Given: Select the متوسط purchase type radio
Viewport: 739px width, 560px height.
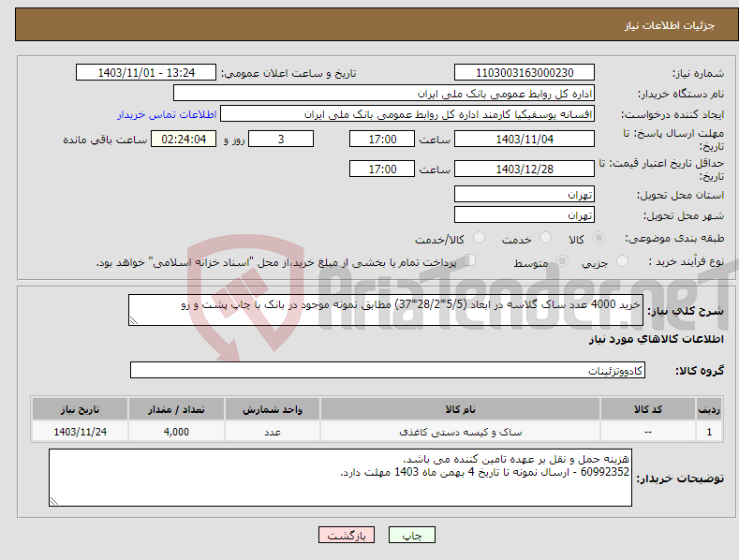Looking at the screenshot, I should pyautogui.click(x=562, y=260).
